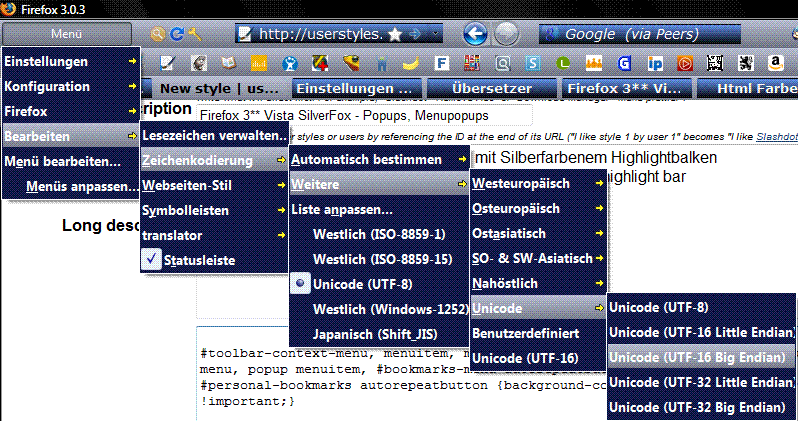Expand the Osteuropäisch encoding submenu
This screenshot has width=798, height=421.
(537, 208)
